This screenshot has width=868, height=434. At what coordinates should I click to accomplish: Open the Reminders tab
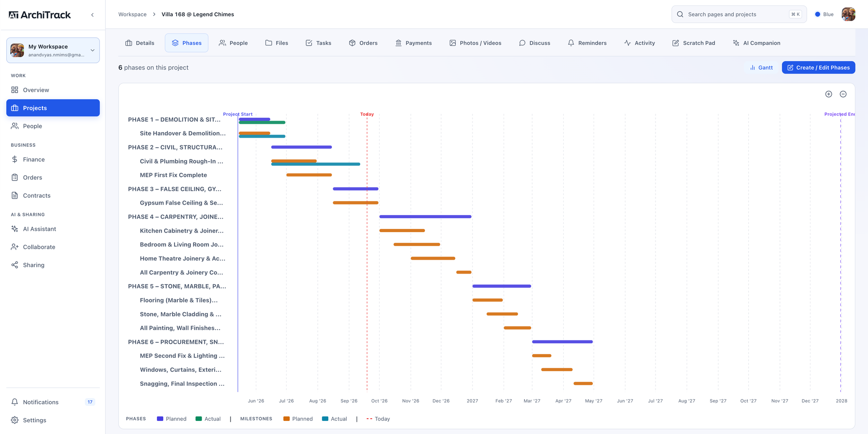point(587,43)
